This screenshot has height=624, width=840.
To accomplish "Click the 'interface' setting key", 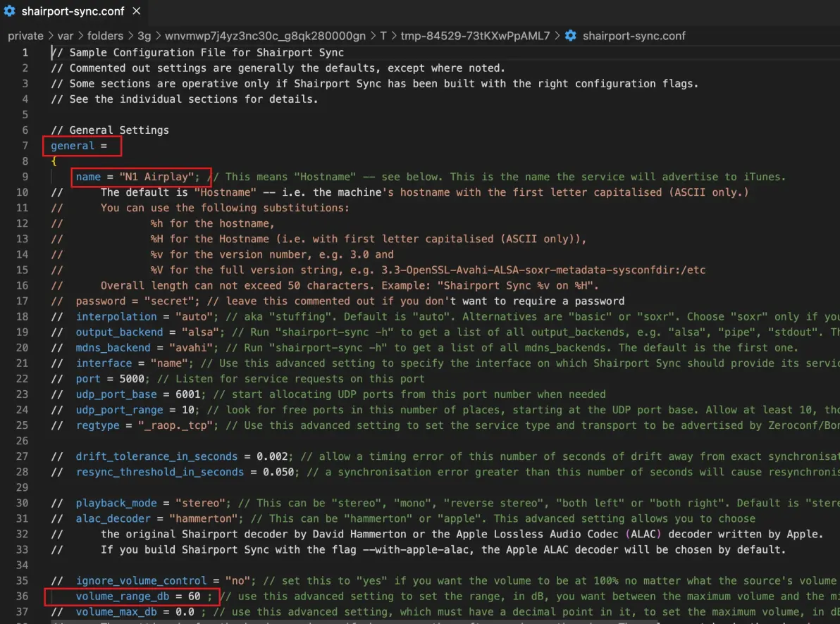I will (104, 363).
